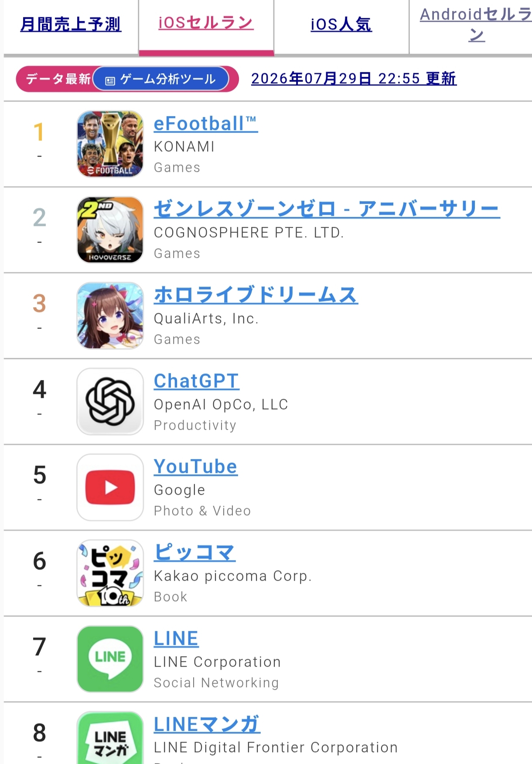Select the ChatGPT app icon
The image size is (532, 764).
point(110,401)
